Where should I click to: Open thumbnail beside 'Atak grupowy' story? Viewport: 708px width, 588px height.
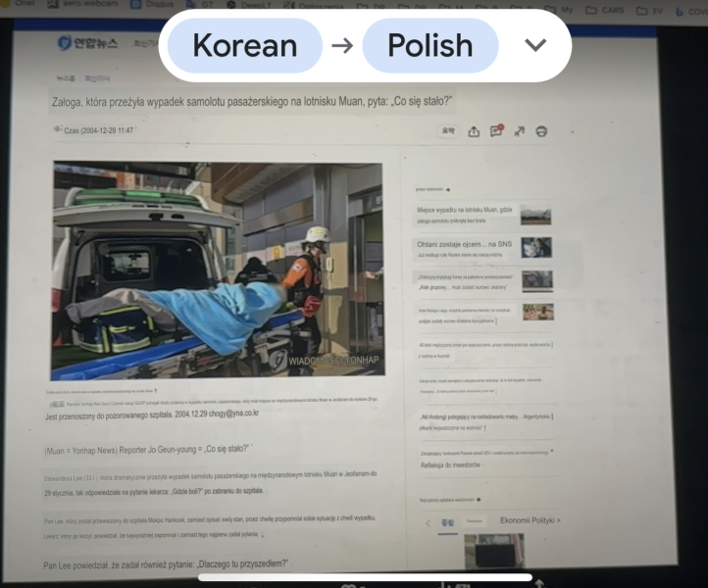point(537,281)
